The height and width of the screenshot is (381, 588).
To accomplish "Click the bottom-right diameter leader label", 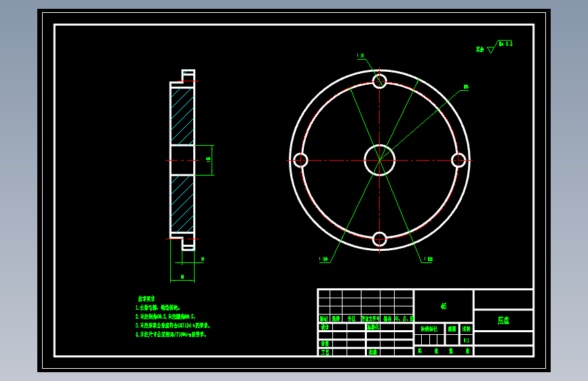I will click(x=428, y=259).
